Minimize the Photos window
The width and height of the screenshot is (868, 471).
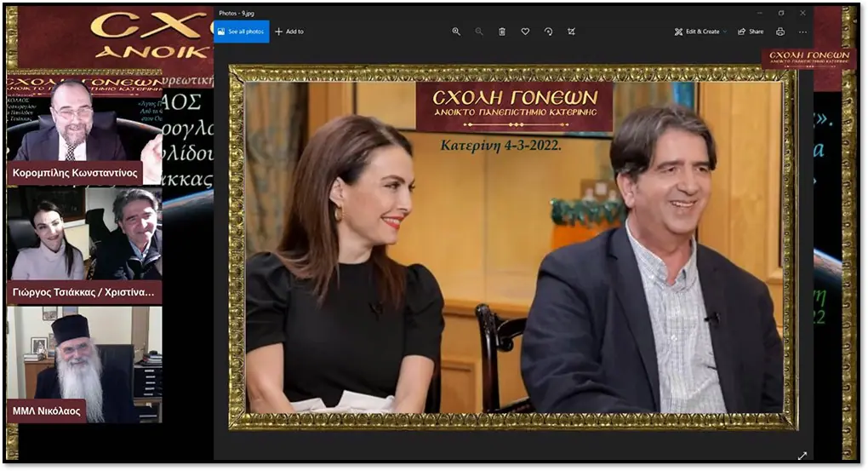click(x=758, y=13)
